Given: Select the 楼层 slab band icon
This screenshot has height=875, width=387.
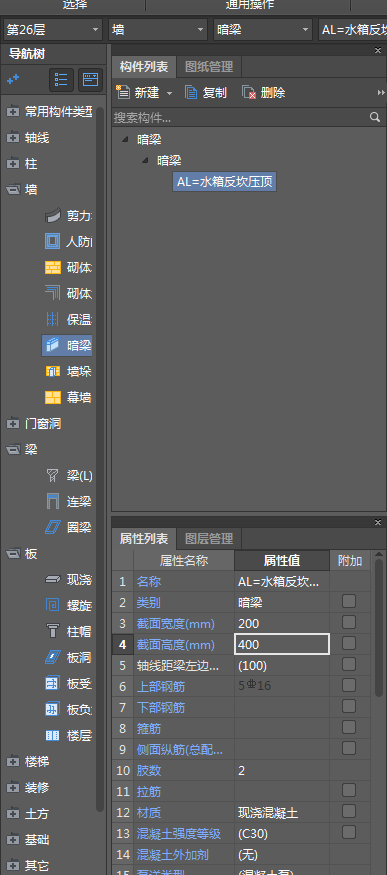Looking at the screenshot, I should point(52,735).
